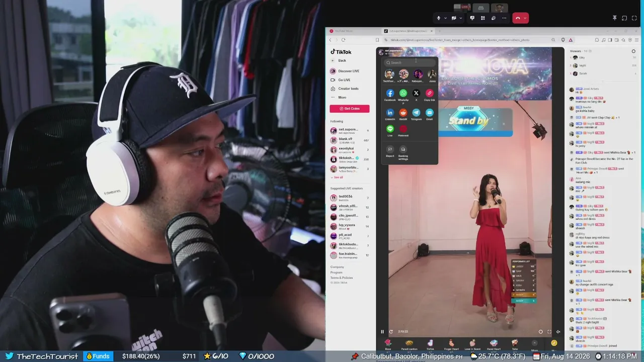Screen dimensions: 644x362
Task: Click the Get Coins button
Action: (350, 109)
